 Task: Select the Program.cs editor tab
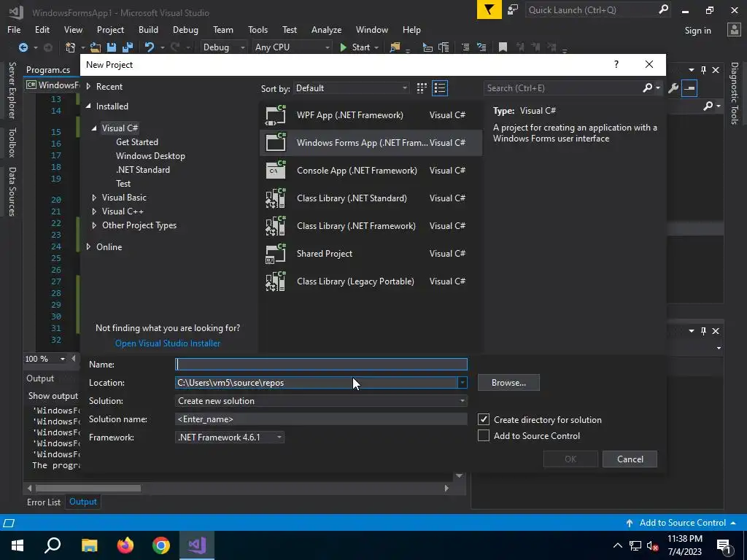pos(48,69)
